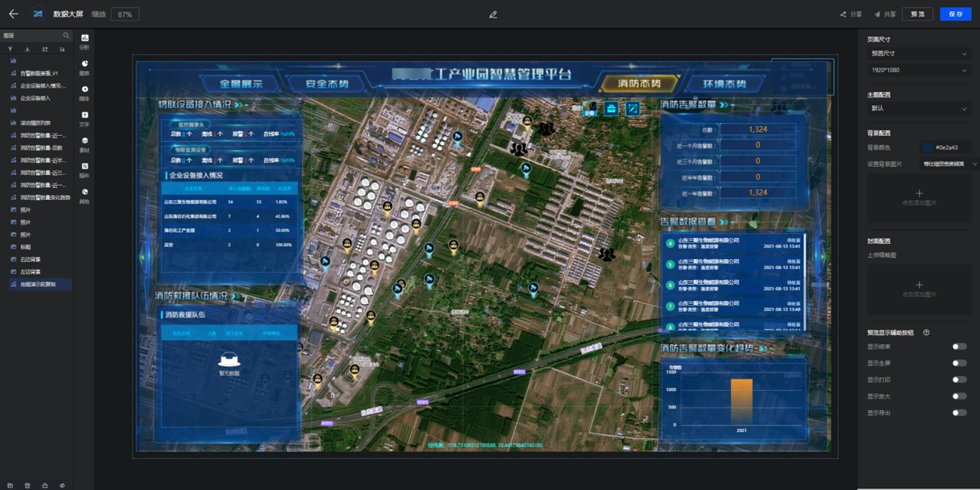
Task: Toggle the 显示全屏 switch
Action: pyautogui.click(x=959, y=363)
